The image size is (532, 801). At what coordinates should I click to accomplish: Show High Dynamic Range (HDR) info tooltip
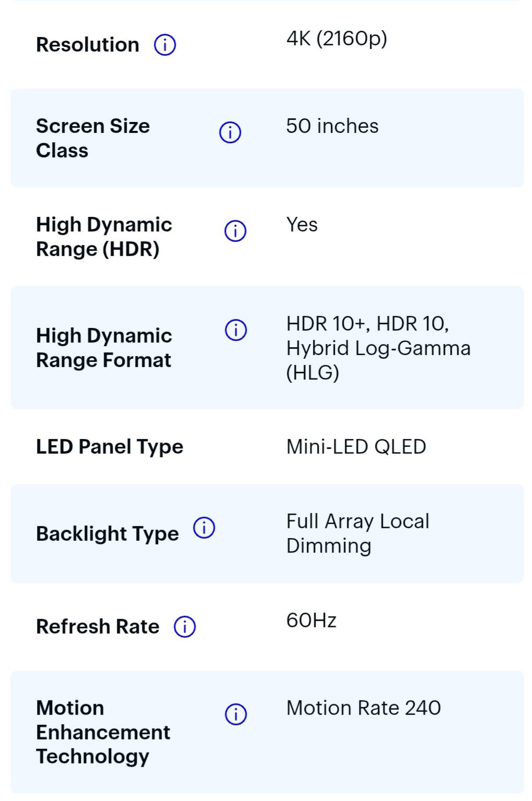(x=235, y=230)
